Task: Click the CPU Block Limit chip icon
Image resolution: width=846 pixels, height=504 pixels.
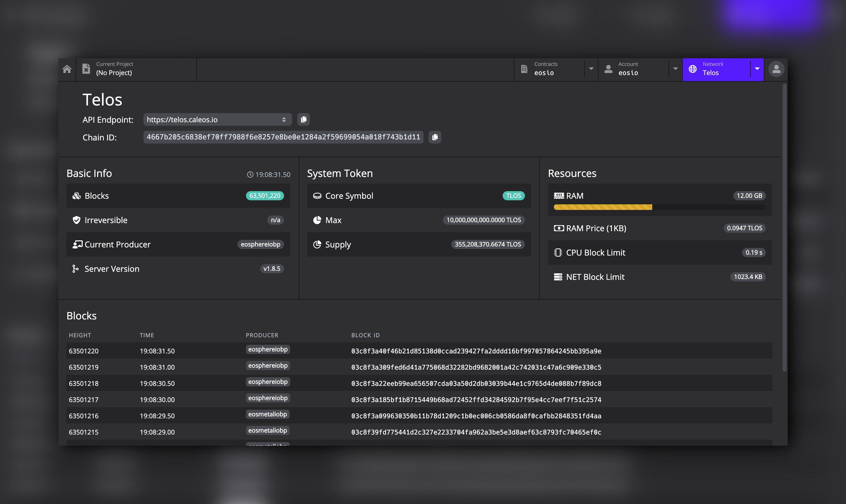Action: point(558,252)
